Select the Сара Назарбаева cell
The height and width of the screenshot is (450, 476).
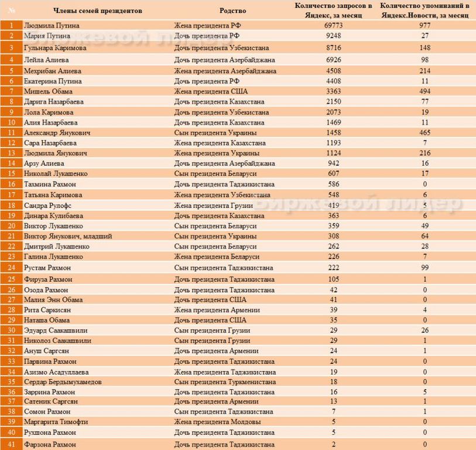(x=50, y=143)
